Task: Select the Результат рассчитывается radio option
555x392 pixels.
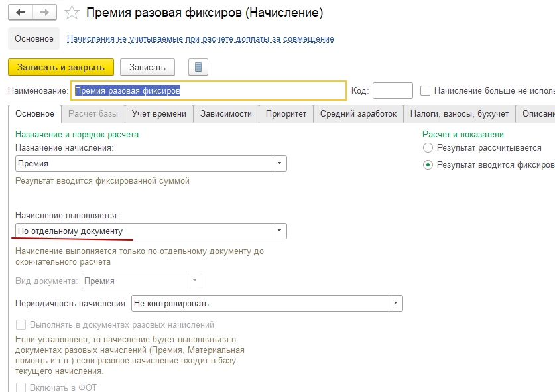Action: point(428,148)
